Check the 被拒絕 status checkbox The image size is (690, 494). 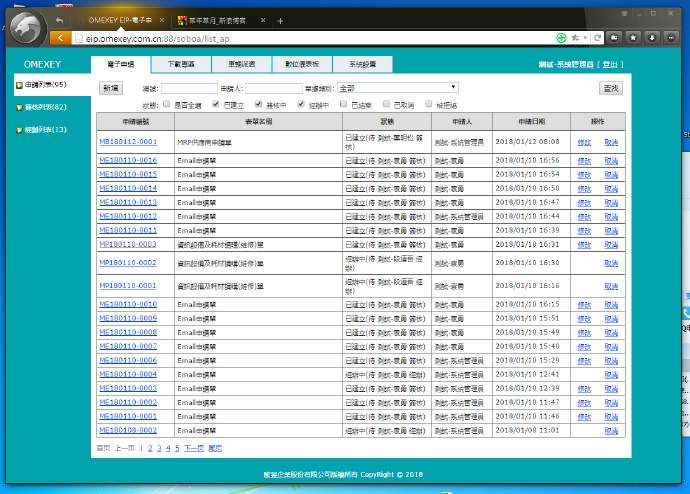pyautogui.click(x=429, y=104)
